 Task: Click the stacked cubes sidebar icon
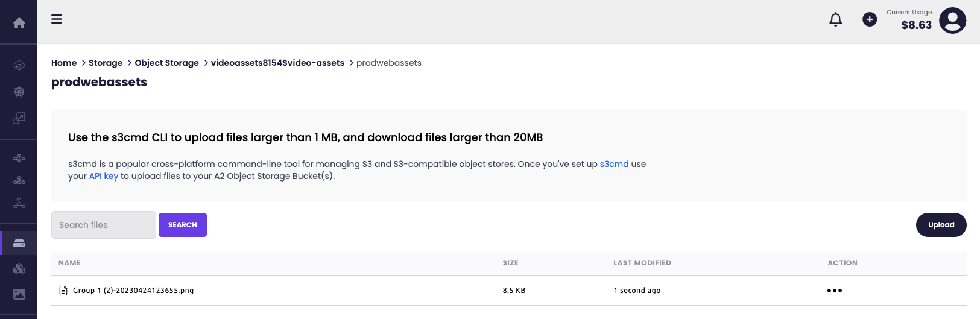tap(19, 268)
